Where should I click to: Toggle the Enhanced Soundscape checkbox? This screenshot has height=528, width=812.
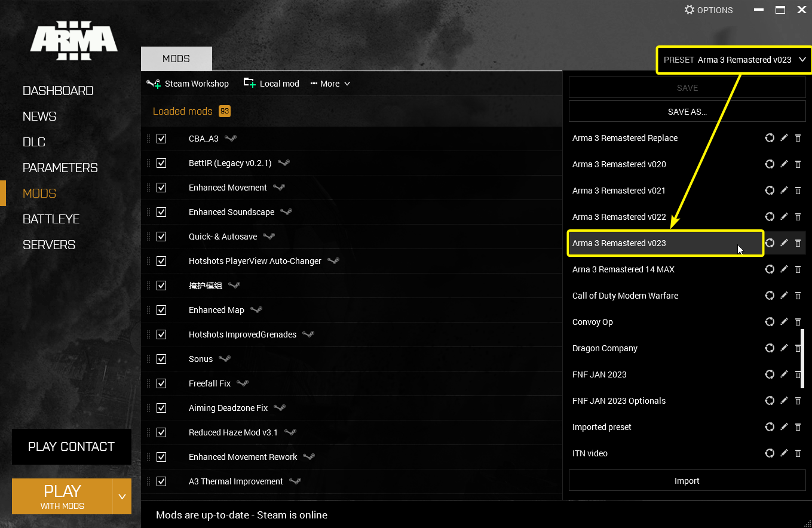tap(161, 212)
